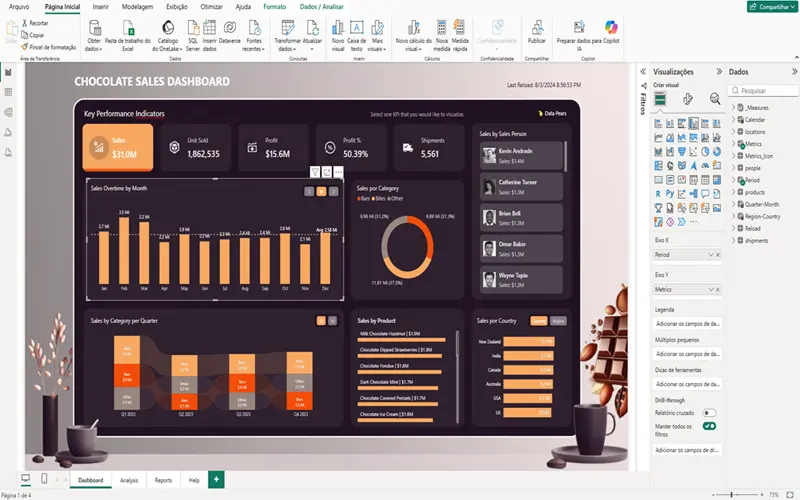Click the Obter dados database icon
800x500 pixels.
pos(95,28)
